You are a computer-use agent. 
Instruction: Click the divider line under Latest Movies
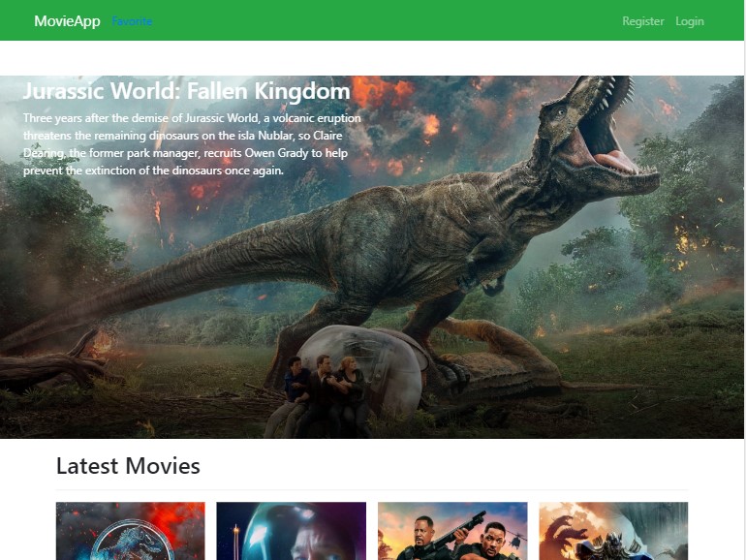click(x=372, y=490)
